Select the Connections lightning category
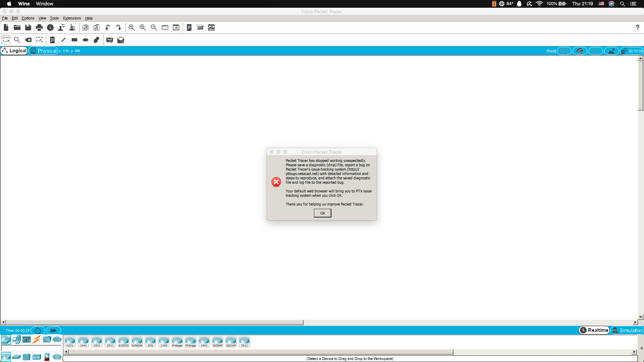The image size is (644, 362). [x=37, y=340]
